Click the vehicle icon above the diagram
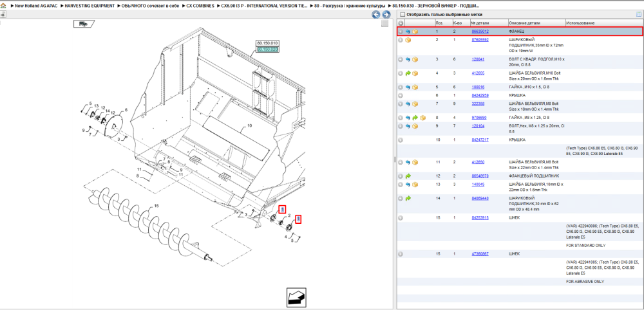644x310 pixels. pos(84,24)
